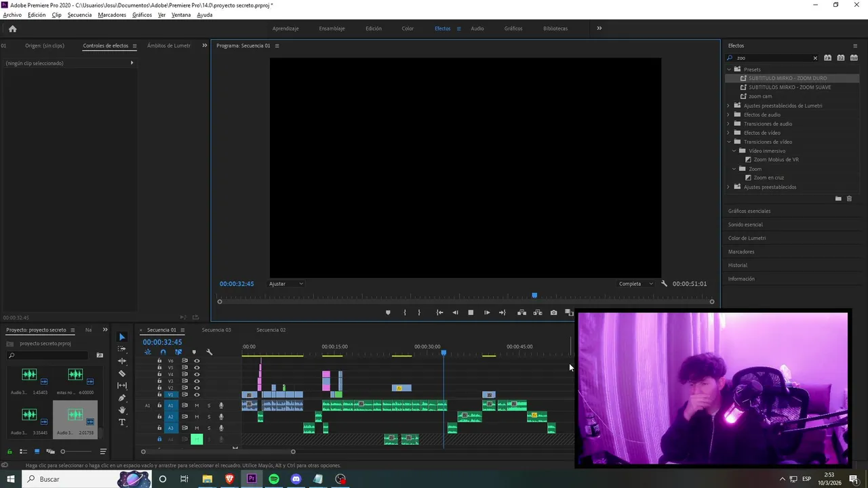Image resolution: width=868 pixels, height=488 pixels.
Task: Open timeline display settings wrench
Action: point(209,352)
